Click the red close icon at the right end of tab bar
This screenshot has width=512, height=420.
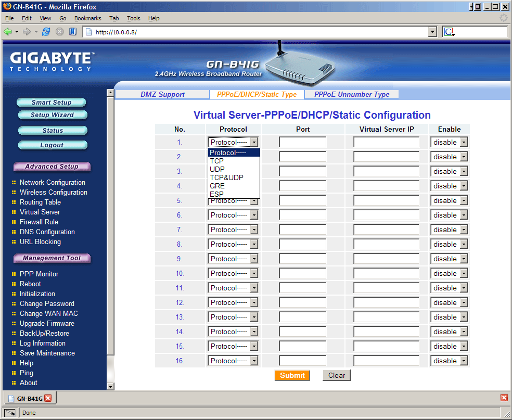click(x=504, y=398)
